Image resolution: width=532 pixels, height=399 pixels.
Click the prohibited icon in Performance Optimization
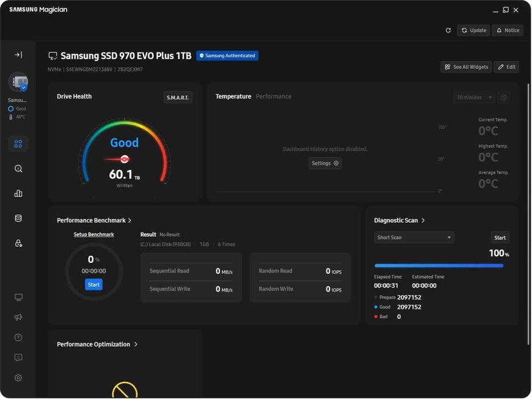click(125, 390)
